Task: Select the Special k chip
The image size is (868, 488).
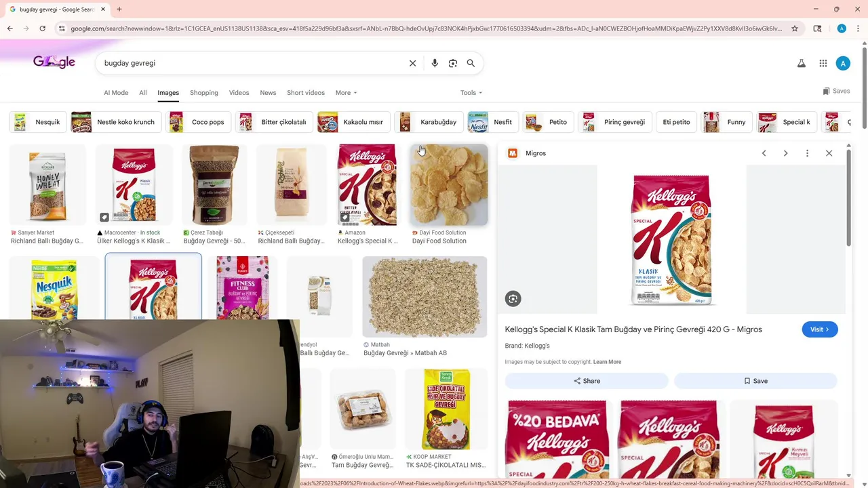Action: tap(787, 122)
